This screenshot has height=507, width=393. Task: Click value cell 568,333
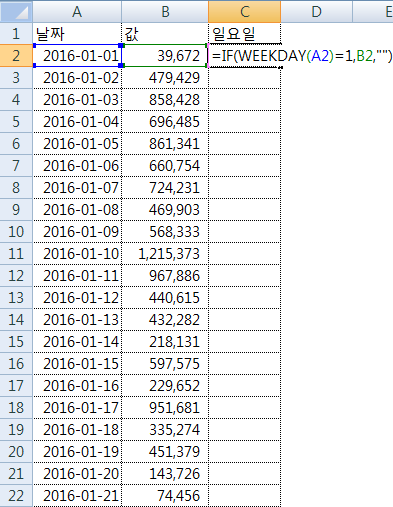coord(165,232)
